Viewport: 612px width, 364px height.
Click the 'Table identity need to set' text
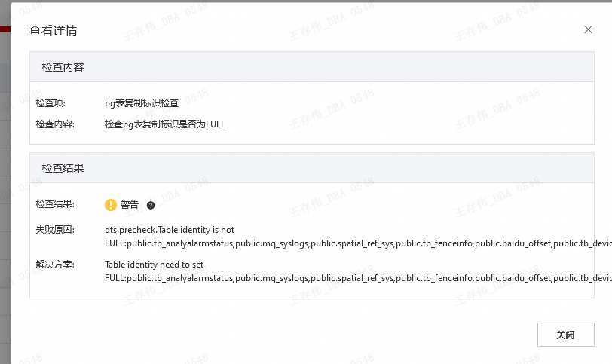pyautogui.click(x=155, y=265)
